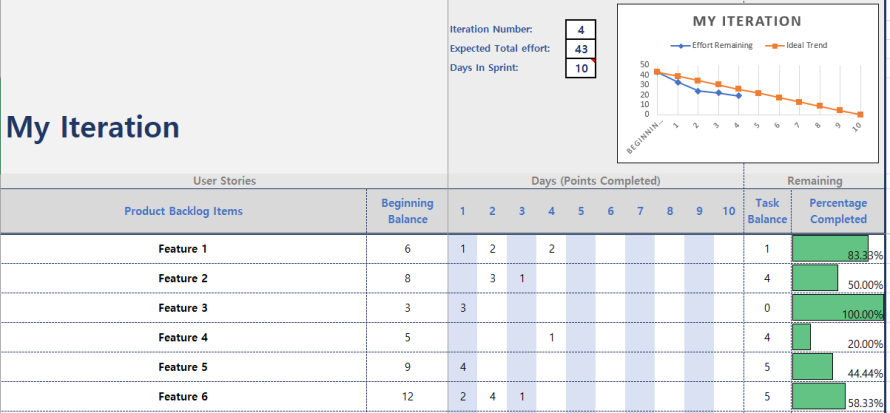Click the User Stories group header
Image resolution: width=890 pixels, height=413 pixels.
pos(224,181)
